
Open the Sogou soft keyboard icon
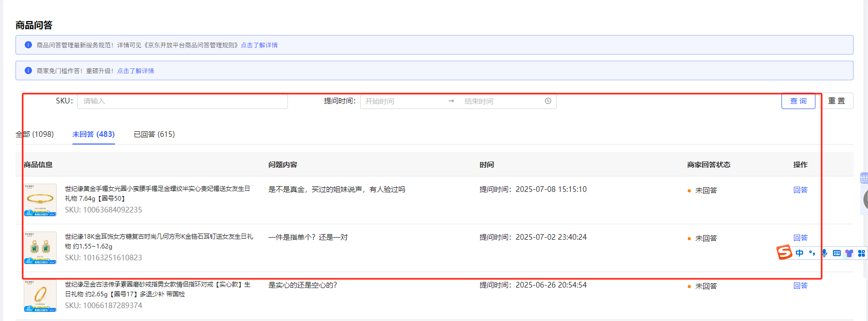click(837, 253)
